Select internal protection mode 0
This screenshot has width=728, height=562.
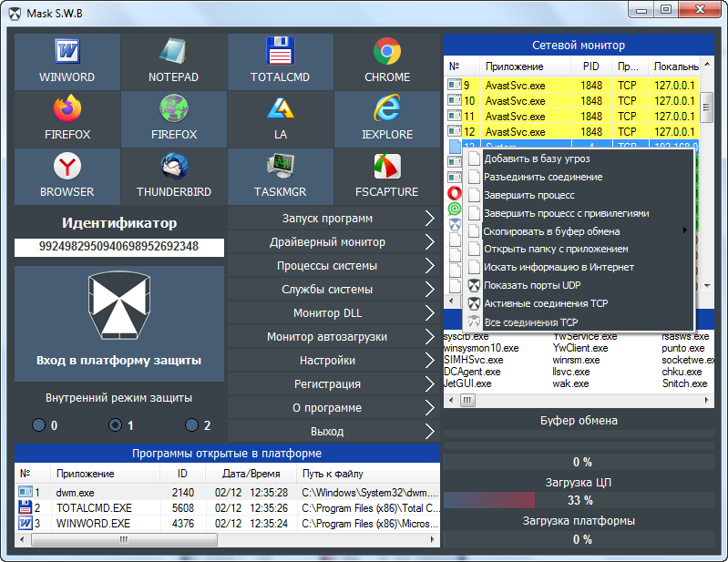tap(38, 425)
